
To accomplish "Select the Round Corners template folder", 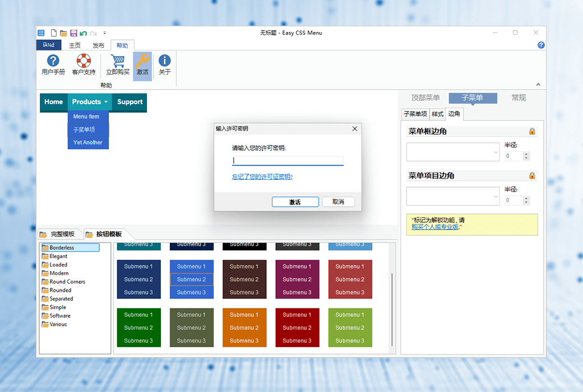I will tap(63, 282).
